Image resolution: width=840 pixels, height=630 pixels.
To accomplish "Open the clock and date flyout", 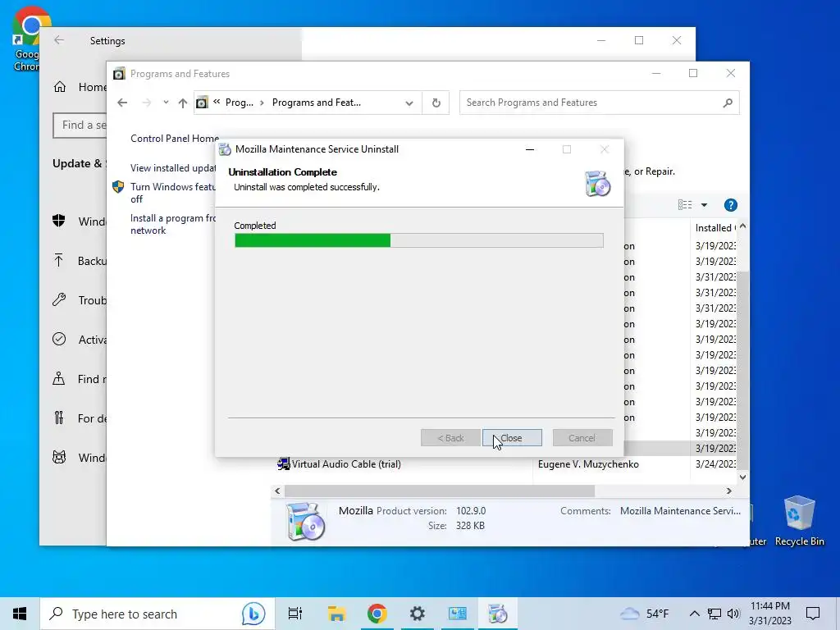I will [769, 614].
